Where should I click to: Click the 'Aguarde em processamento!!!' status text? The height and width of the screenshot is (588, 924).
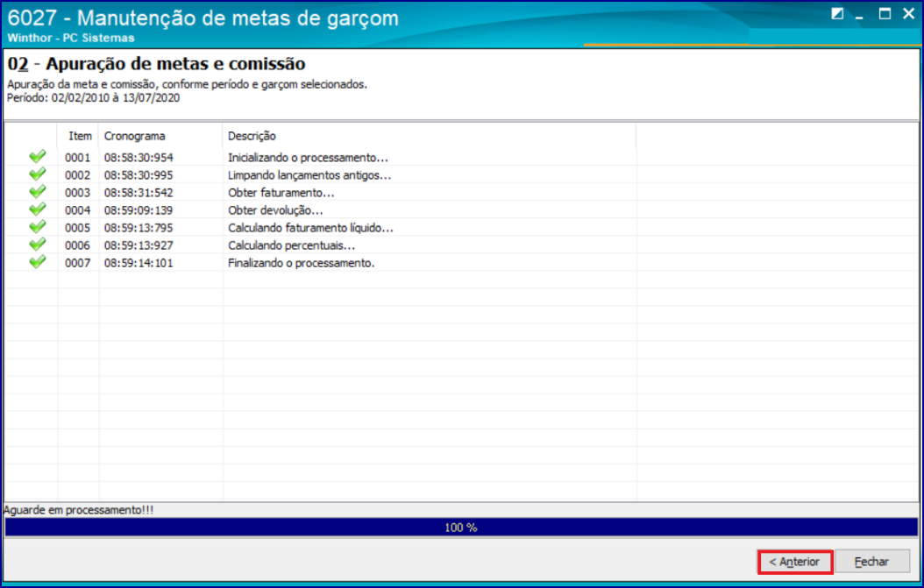(x=79, y=510)
